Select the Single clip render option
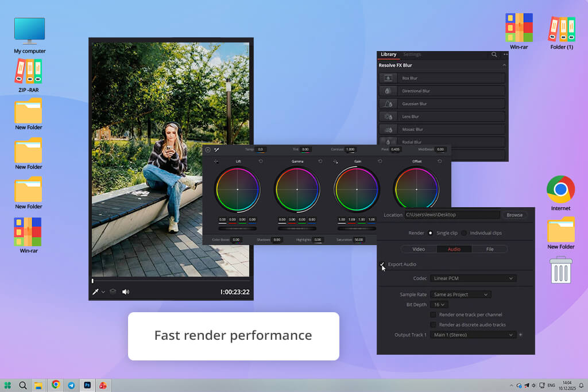The image size is (588, 392). [x=430, y=232]
